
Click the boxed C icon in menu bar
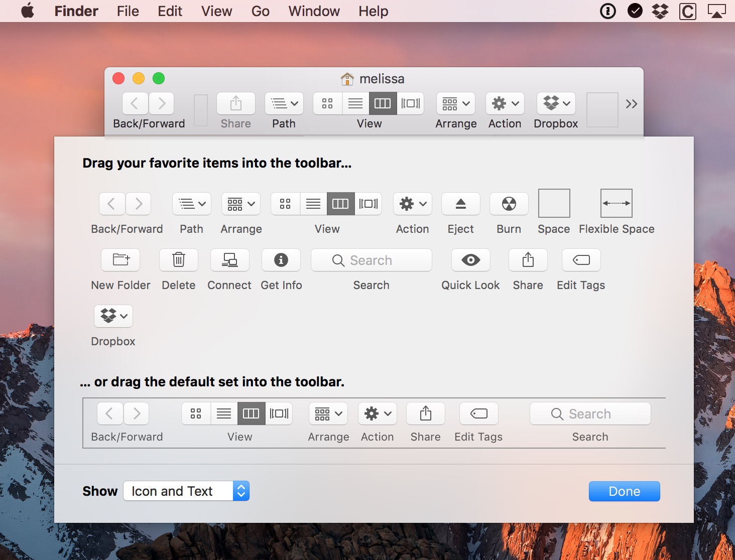pyautogui.click(x=687, y=11)
